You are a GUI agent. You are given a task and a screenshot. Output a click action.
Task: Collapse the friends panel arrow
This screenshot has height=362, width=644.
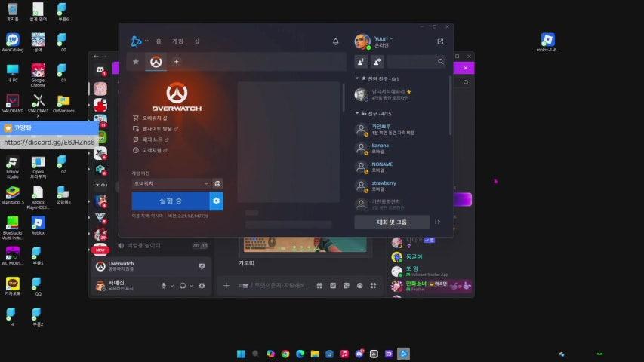[x=438, y=222]
